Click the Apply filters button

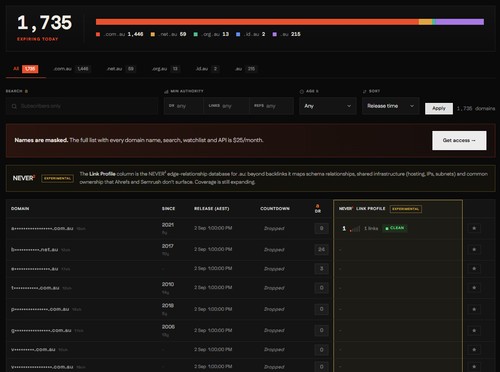click(x=439, y=108)
